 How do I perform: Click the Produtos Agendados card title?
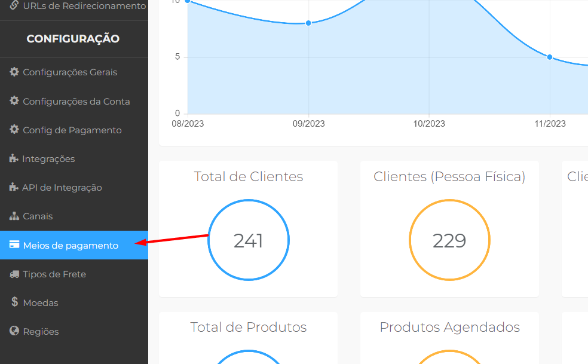click(x=449, y=327)
